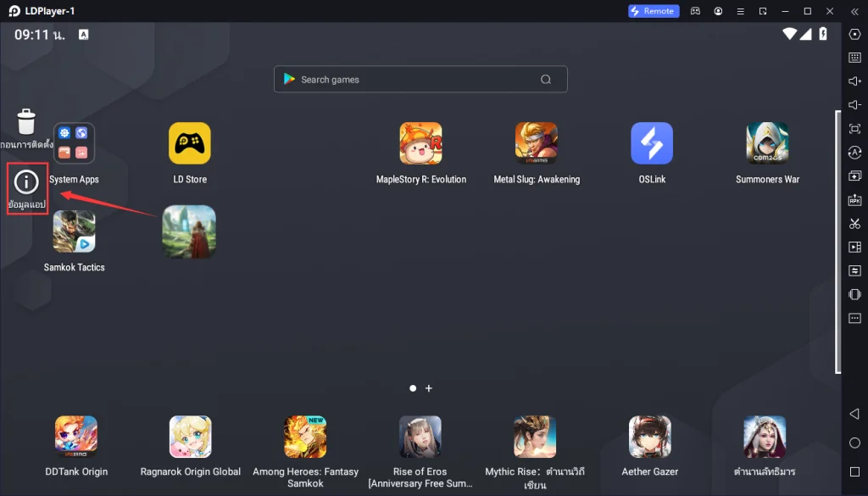This screenshot has height=496, width=868.
Task: Click the Search games field
Action: (420, 79)
